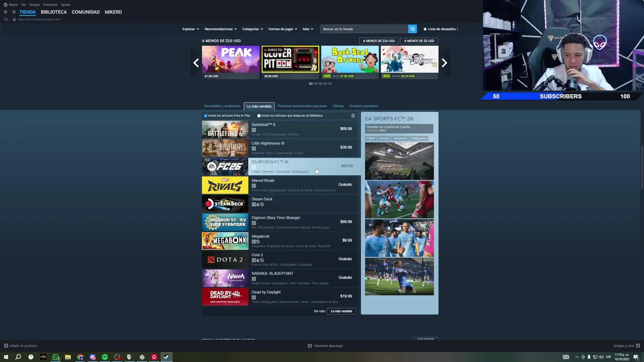Open the Windows Start menu
This screenshot has width=644, height=362.
(x=6, y=357)
